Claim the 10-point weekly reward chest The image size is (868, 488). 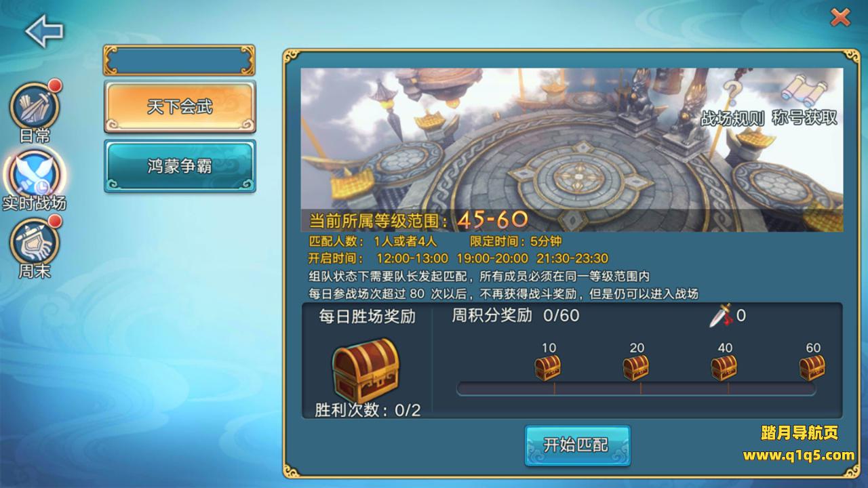pyautogui.click(x=548, y=368)
